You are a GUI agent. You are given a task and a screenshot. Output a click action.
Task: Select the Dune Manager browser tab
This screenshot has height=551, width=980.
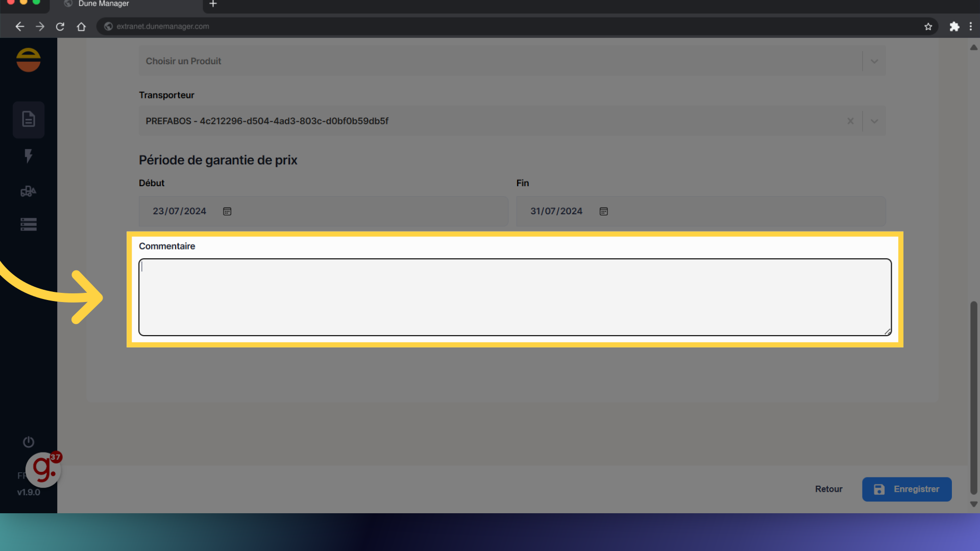tap(104, 4)
